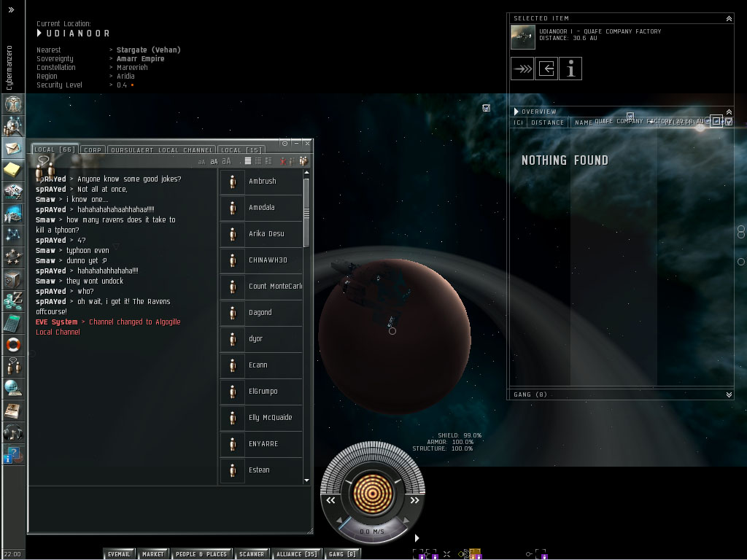Viewport: 747px width, 560px height.
Task: Click the group of people icon in chat
Action: click(x=303, y=161)
